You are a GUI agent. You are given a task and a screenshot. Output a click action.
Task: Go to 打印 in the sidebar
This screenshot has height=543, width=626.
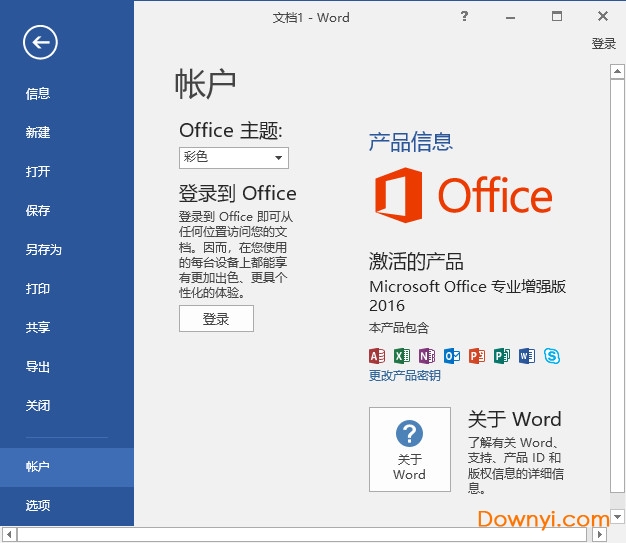38,289
